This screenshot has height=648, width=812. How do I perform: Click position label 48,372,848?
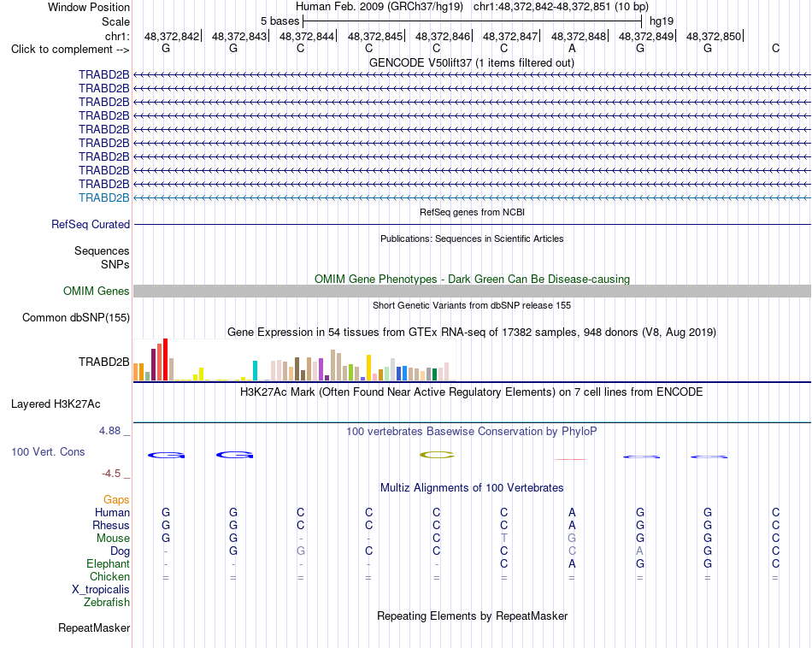click(579, 36)
